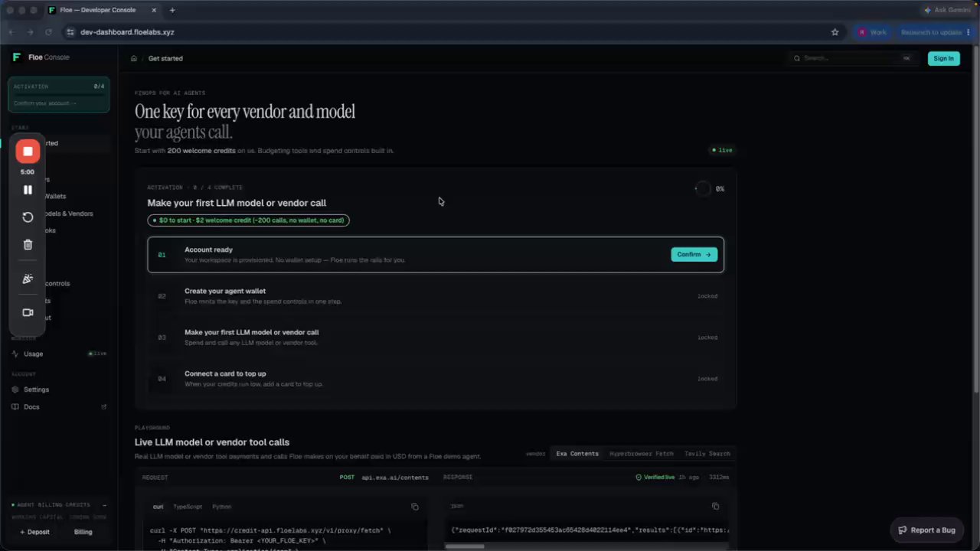Open Ask Gemini in the browser
Viewport: 980px width, 551px height.
click(x=949, y=10)
